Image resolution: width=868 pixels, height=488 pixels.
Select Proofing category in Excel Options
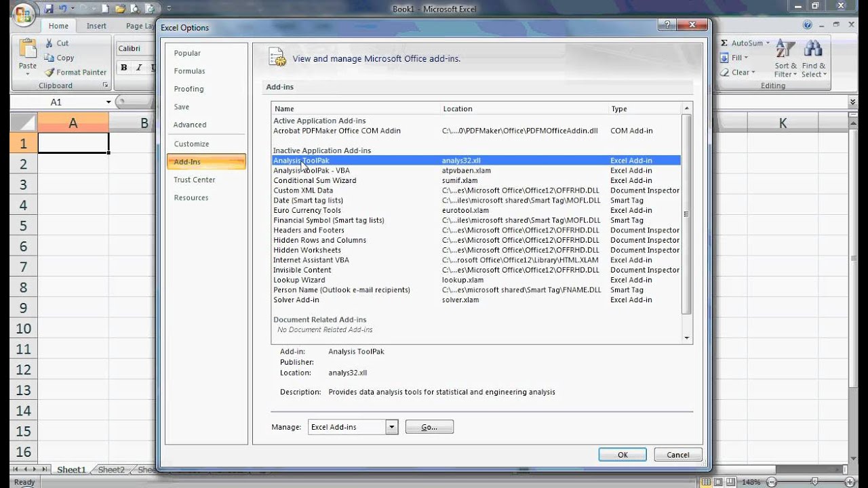coord(189,89)
